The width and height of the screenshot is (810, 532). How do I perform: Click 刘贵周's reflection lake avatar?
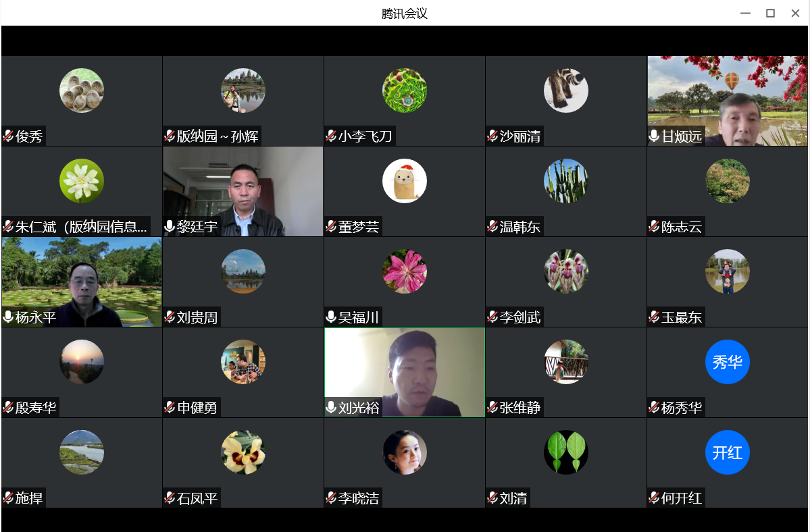click(243, 271)
